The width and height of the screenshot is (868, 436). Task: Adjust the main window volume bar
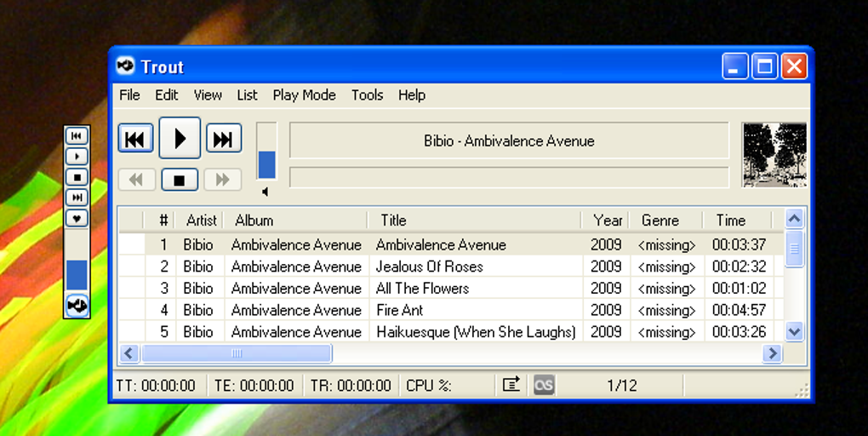267,152
